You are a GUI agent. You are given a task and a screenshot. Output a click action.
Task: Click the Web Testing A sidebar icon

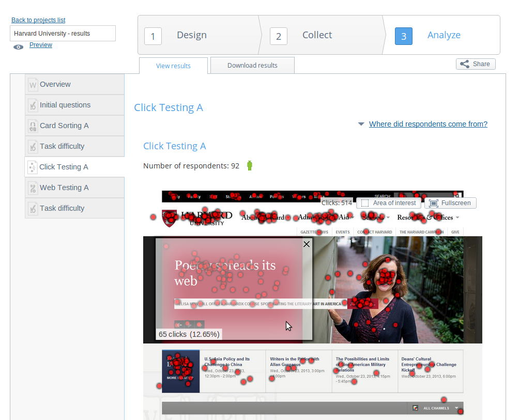point(33,188)
